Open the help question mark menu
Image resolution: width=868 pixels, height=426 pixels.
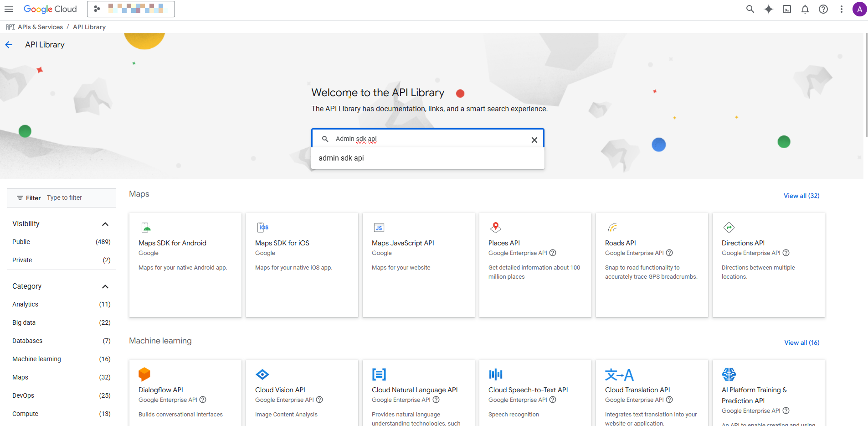pyautogui.click(x=823, y=9)
